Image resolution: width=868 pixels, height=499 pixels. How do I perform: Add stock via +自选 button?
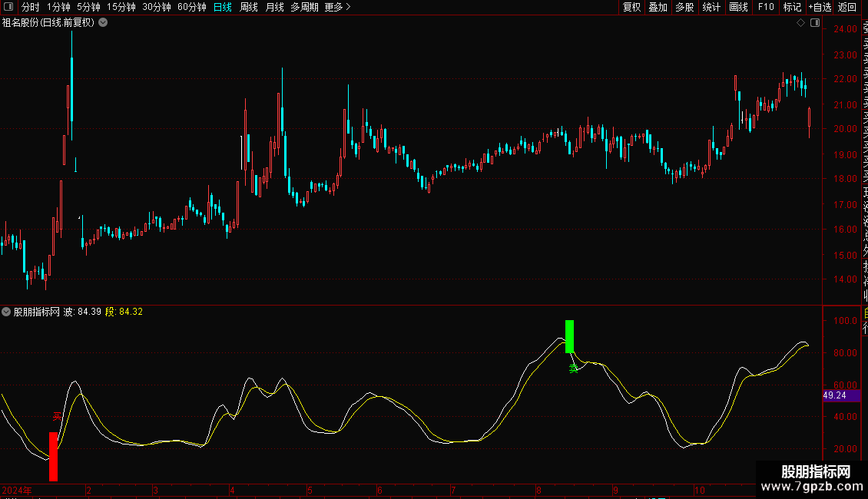pyautogui.click(x=820, y=7)
